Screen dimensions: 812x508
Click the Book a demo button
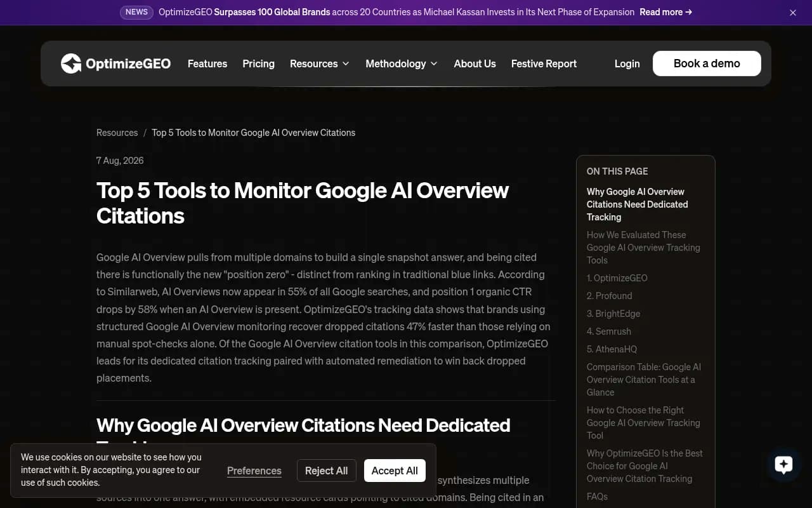(x=707, y=63)
